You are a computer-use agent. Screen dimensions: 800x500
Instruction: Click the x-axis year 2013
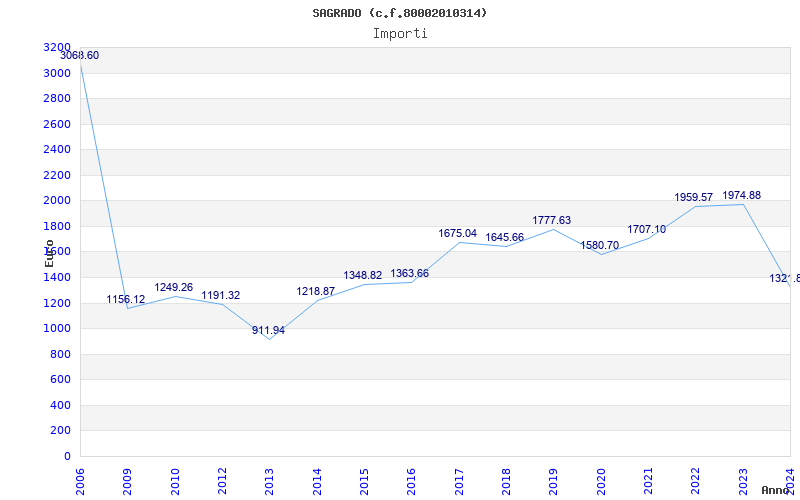[x=269, y=482]
